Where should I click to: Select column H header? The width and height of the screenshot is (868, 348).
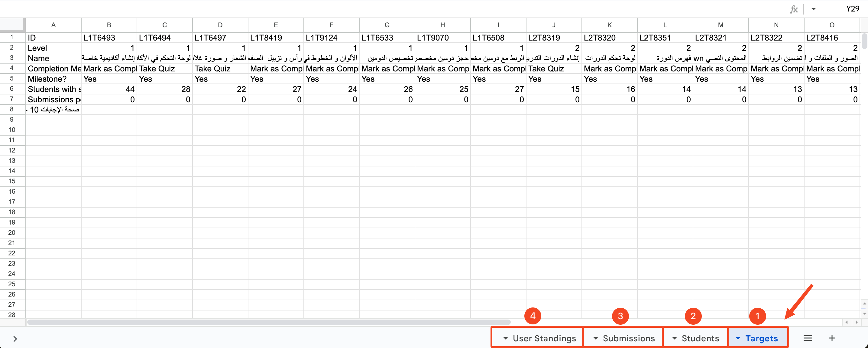442,25
